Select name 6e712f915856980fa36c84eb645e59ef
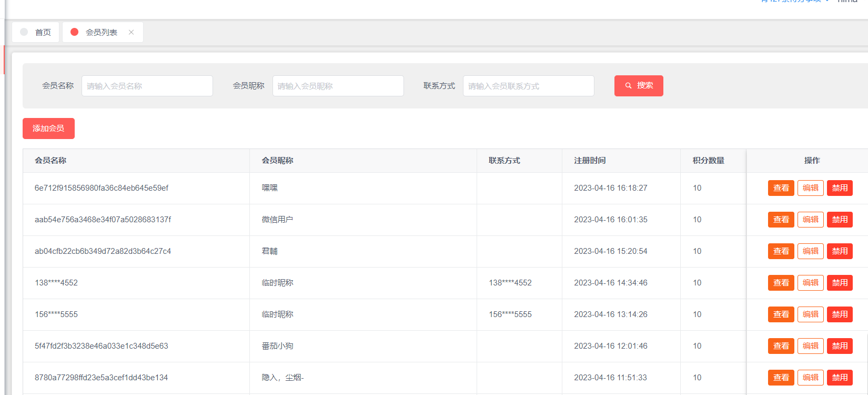 [x=102, y=188]
